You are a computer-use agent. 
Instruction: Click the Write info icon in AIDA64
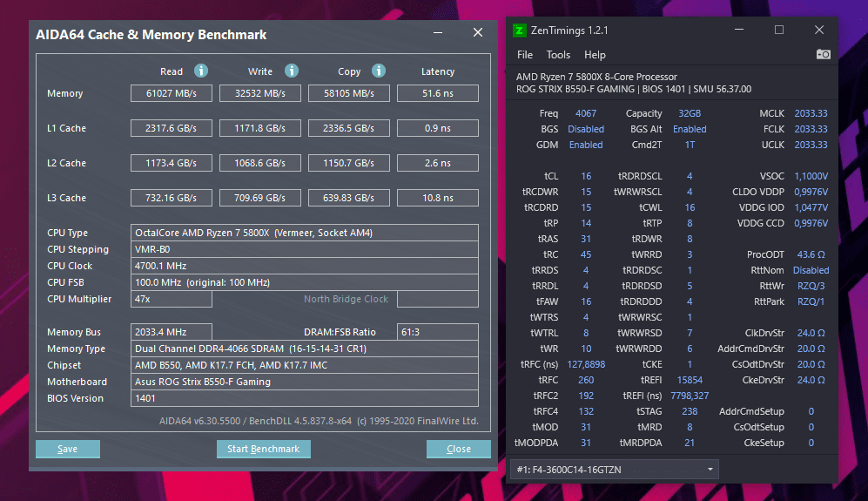pyautogui.click(x=292, y=71)
